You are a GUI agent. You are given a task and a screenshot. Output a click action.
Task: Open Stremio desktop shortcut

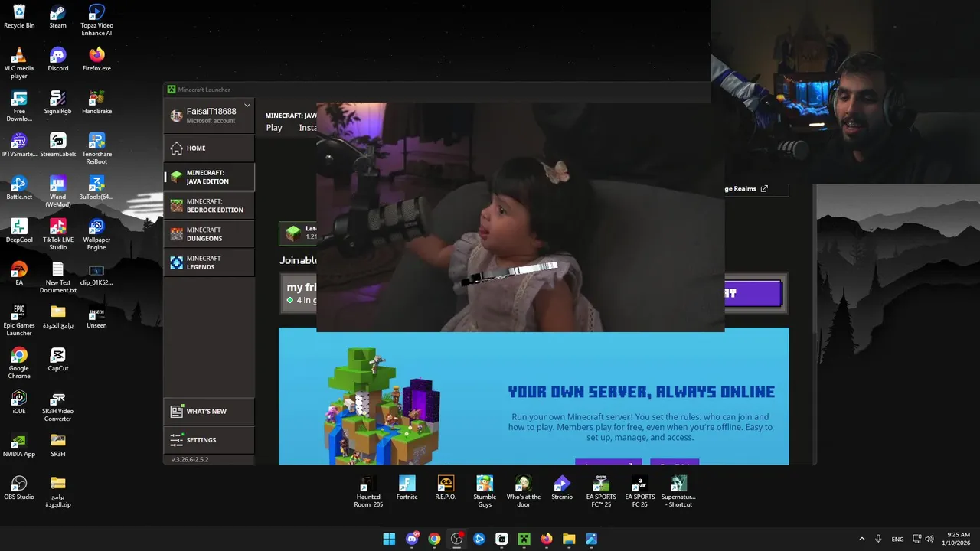point(562,487)
